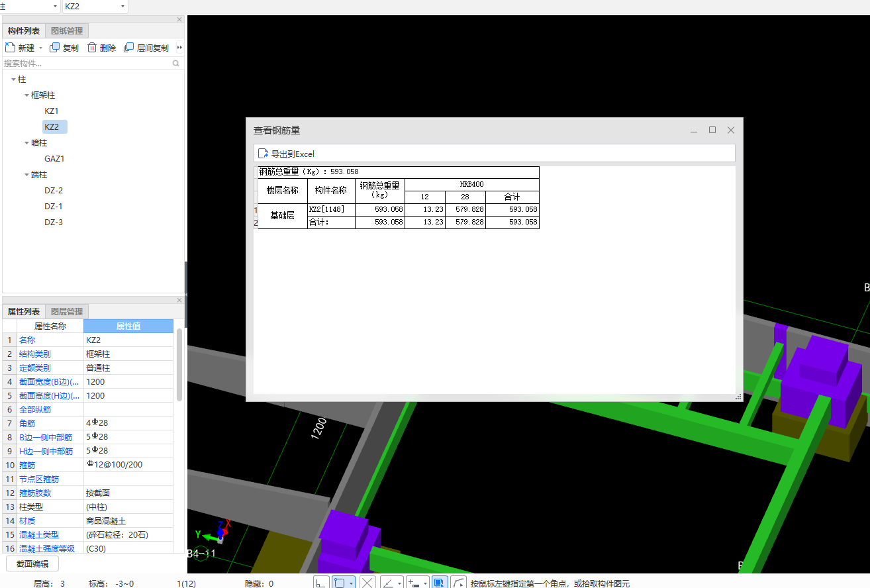
Task: Toggle plus-offset input icon in status bar
Action: 414,583
